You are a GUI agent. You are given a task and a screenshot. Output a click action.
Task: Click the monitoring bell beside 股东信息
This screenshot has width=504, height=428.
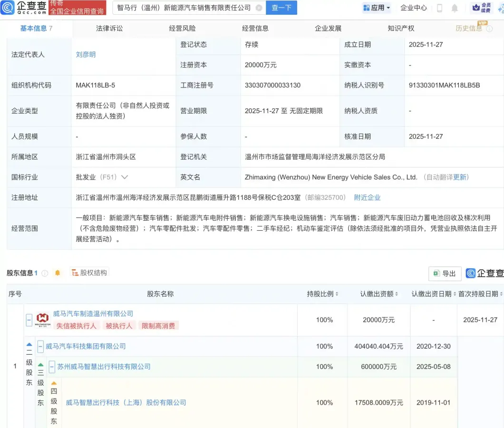coord(57,272)
